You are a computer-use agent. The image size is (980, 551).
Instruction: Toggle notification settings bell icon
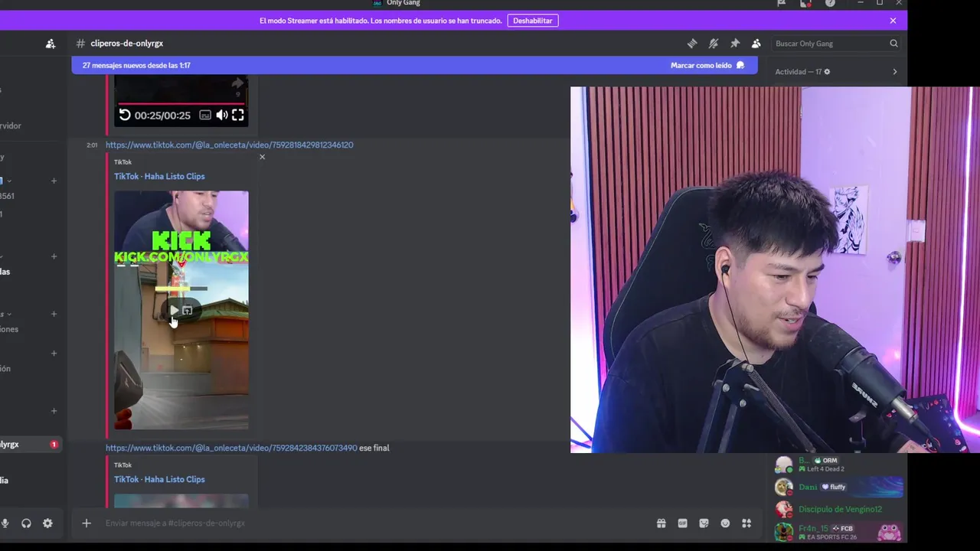point(714,44)
